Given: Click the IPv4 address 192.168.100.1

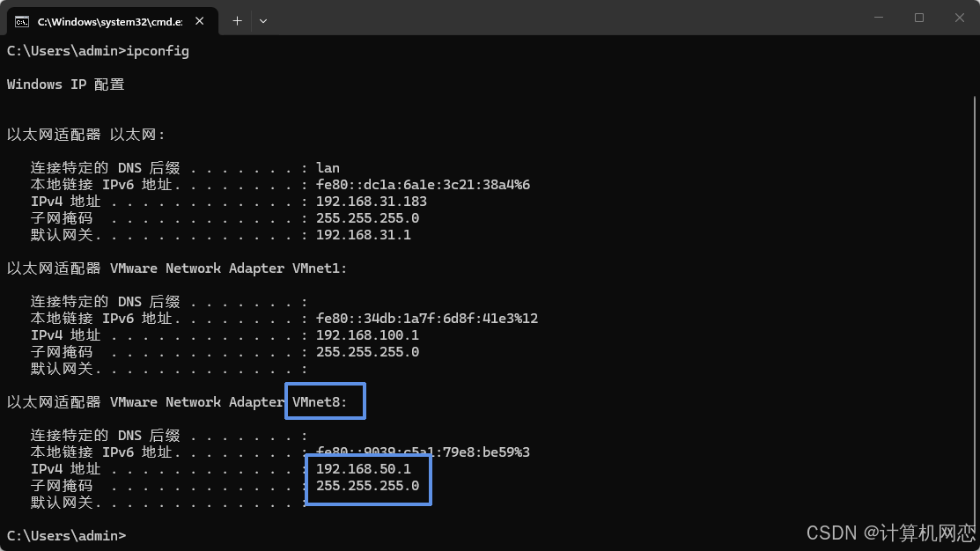Looking at the screenshot, I should click(367, 335).
